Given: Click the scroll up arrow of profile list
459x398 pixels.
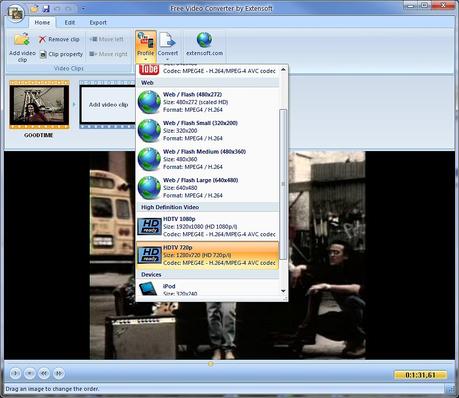Looking at the screenshot, I should (283, 69).
